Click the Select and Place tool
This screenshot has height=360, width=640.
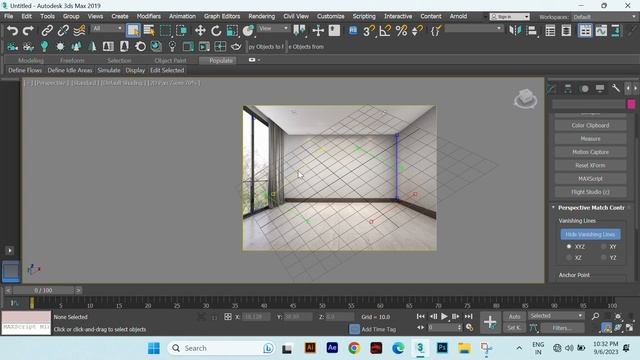[248, 31]
